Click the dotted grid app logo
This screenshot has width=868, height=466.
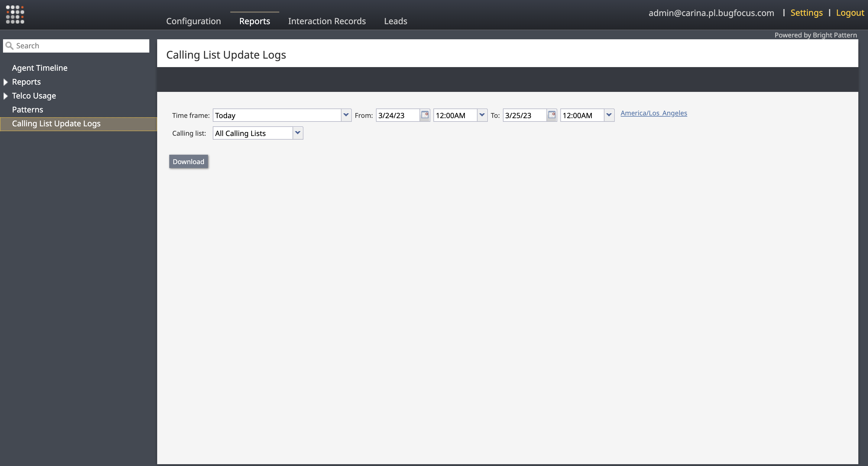coord(15,15)
